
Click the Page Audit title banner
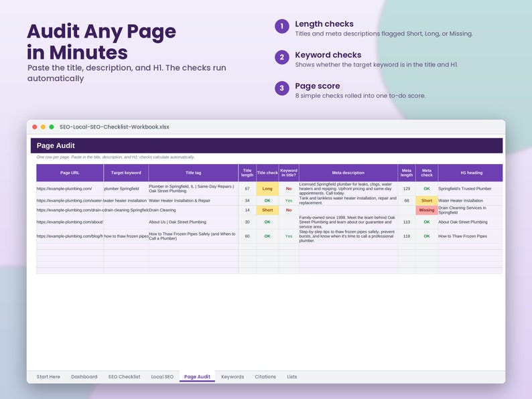[267, 145]
